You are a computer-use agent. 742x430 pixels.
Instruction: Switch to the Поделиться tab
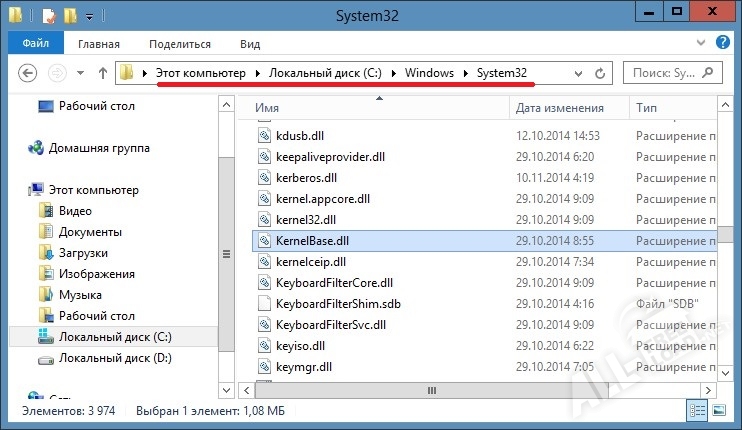pos(180,44)
